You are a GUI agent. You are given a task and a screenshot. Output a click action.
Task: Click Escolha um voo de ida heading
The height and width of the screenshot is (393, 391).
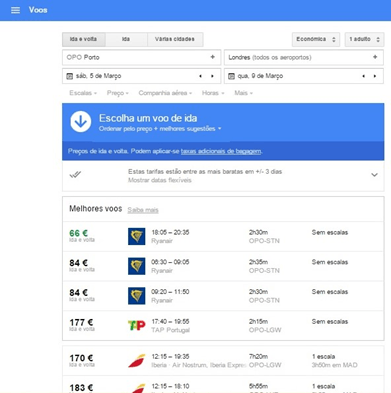tap(148, 118)
